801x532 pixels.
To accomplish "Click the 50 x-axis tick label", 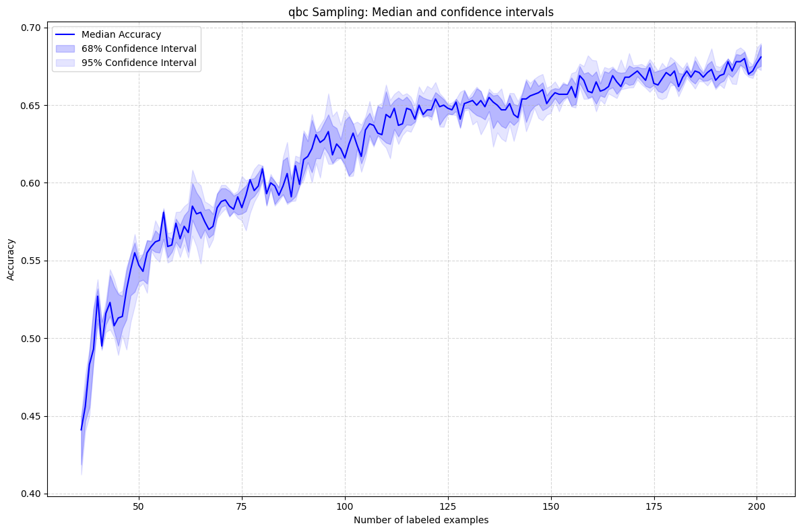I will (x=139, y=506).
